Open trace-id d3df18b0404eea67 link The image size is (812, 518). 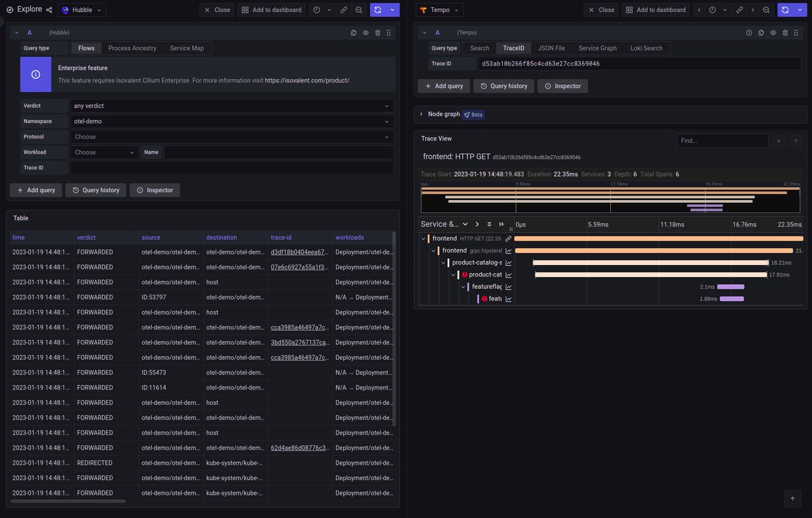tap(299, 252)
